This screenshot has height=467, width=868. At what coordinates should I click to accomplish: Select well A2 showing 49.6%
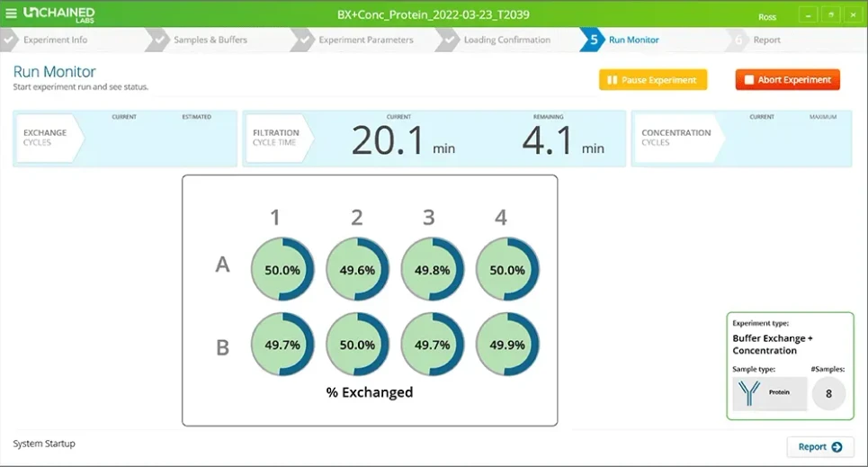point(357,269)
